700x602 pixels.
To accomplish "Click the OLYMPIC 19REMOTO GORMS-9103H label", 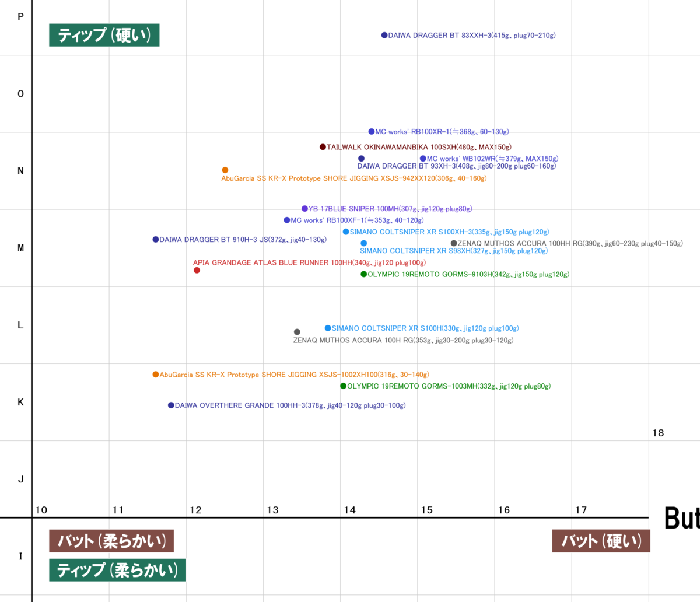I will (468, 275).
